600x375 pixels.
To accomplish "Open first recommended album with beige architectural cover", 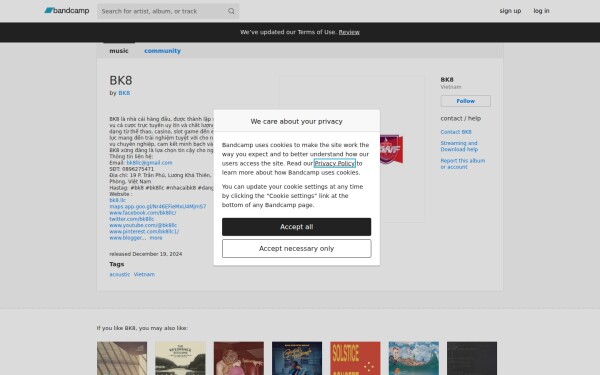I will 122,358.
